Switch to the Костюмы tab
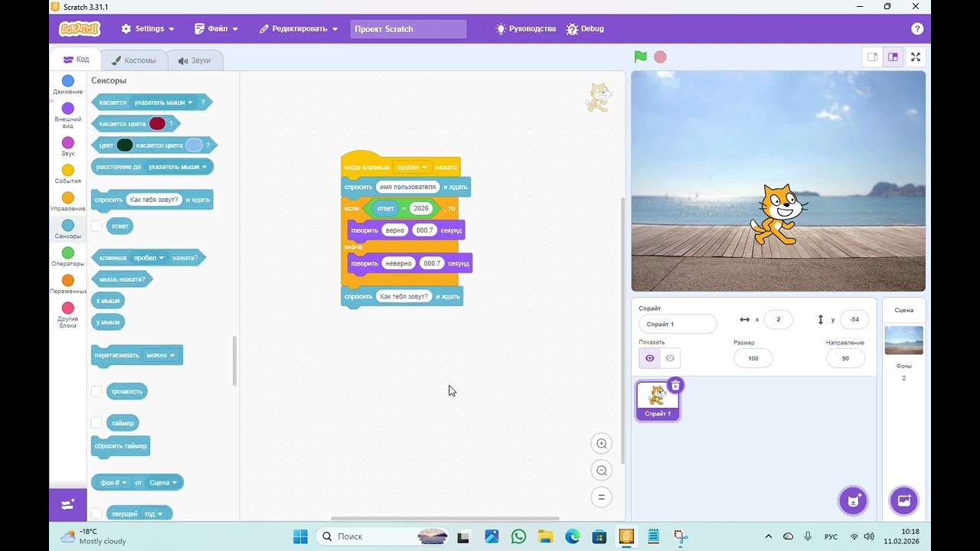 134,60
